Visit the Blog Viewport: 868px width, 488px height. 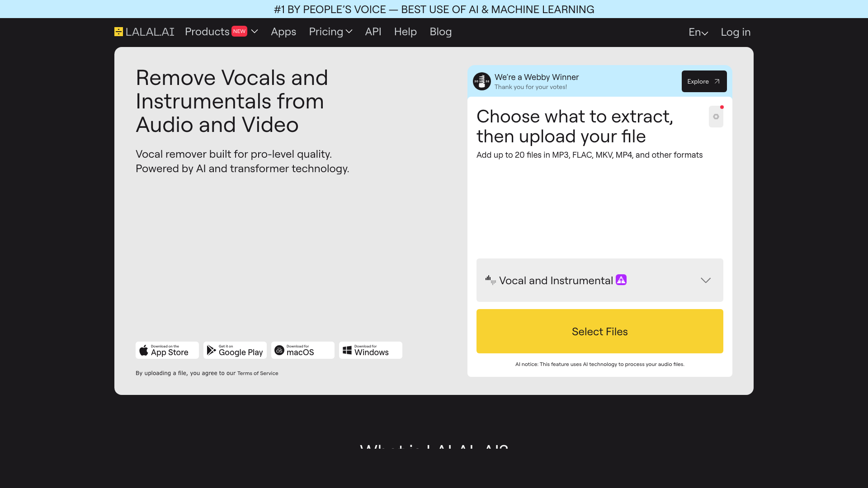pos(440,32)
